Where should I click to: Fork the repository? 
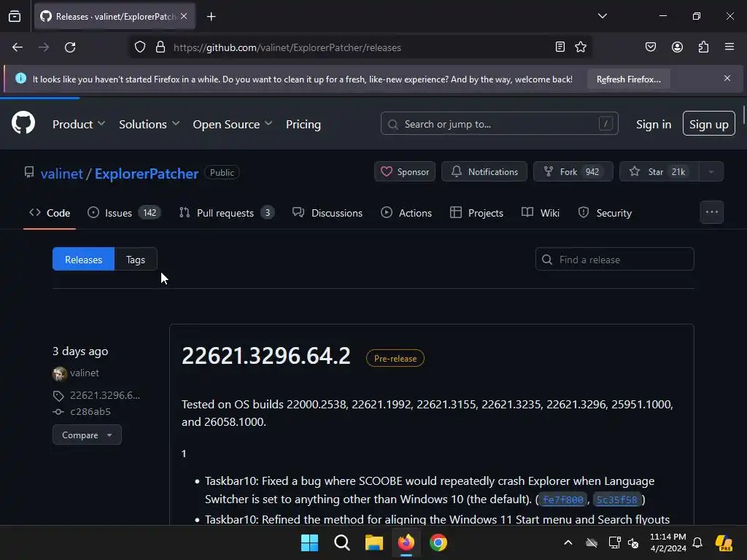[573, 172]
